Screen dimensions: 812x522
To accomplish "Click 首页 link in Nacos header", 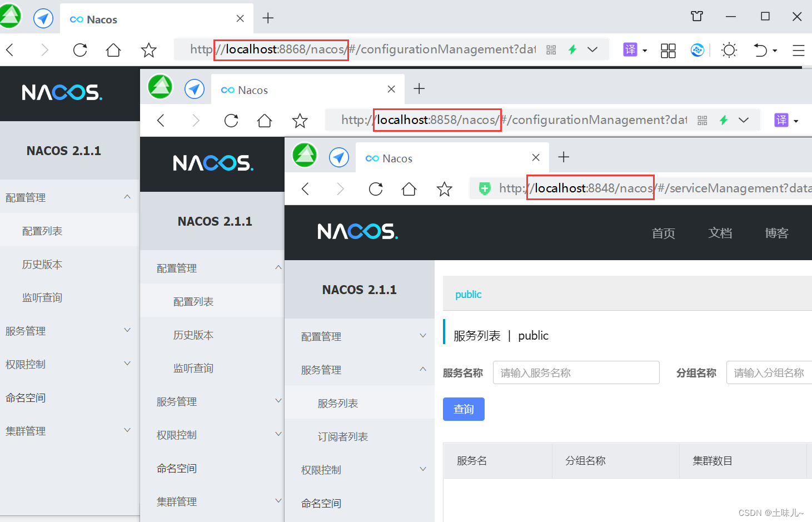I will tap(663, 233).
